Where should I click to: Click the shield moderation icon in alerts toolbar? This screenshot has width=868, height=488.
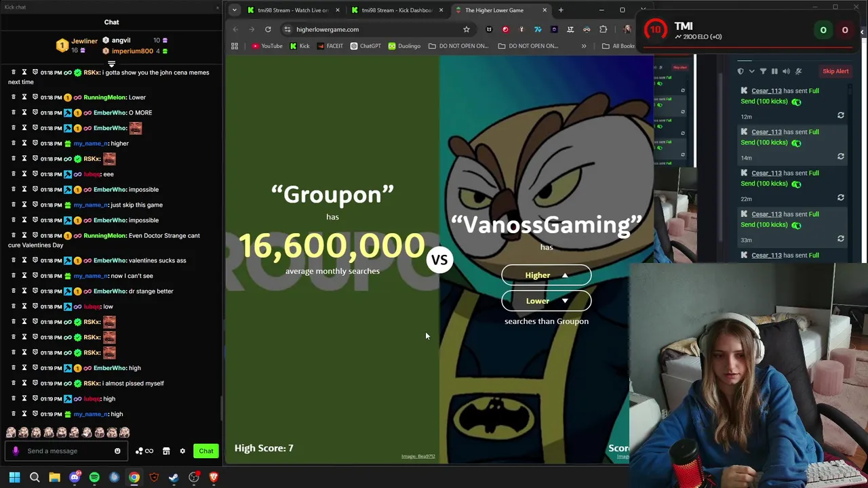(x=741, y=71)
